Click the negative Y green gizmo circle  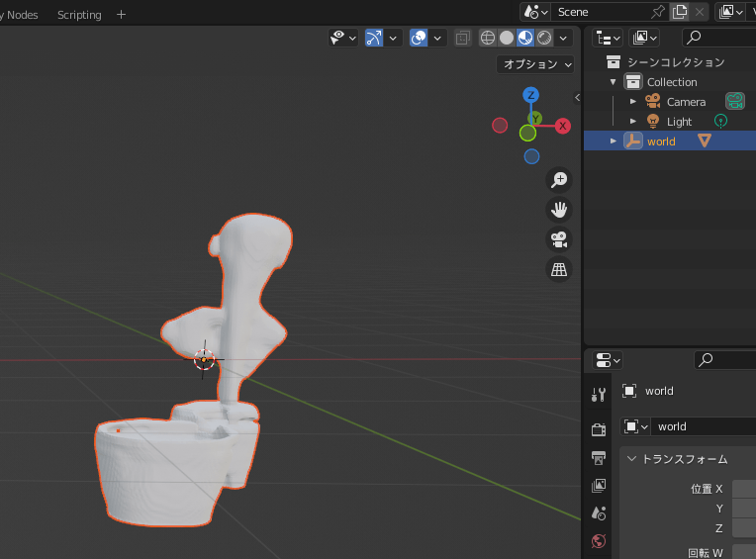[527, 133]
